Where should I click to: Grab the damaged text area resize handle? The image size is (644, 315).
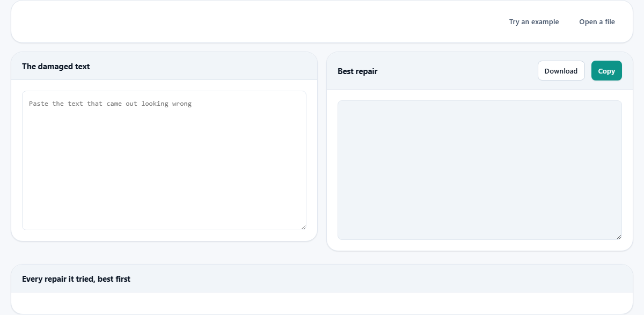(303, 227)
